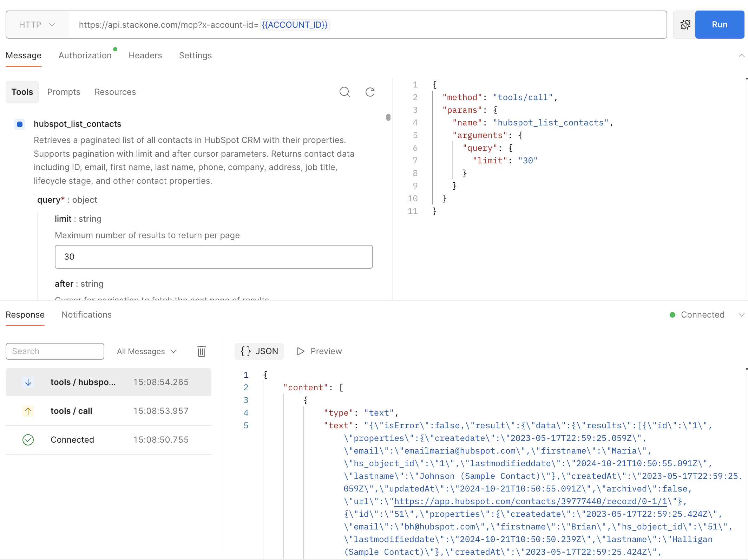Open the search for tools
Image resolution: width=748 pixels, height=560 pixels.
point(345,92)
